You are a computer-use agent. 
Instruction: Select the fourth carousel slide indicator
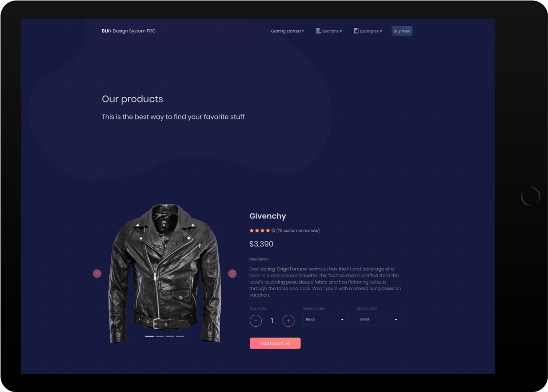[180, 337]
